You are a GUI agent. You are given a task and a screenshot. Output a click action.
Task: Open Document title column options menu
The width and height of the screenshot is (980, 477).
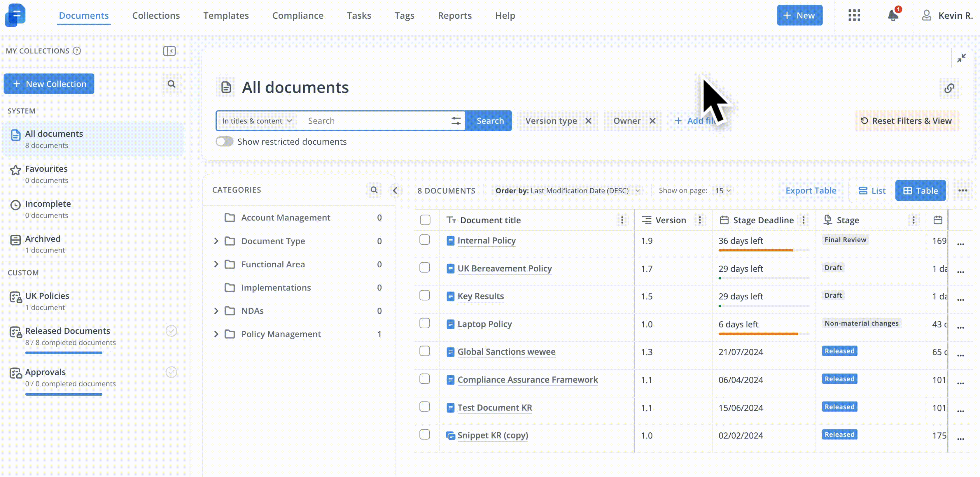pos(622,220)
